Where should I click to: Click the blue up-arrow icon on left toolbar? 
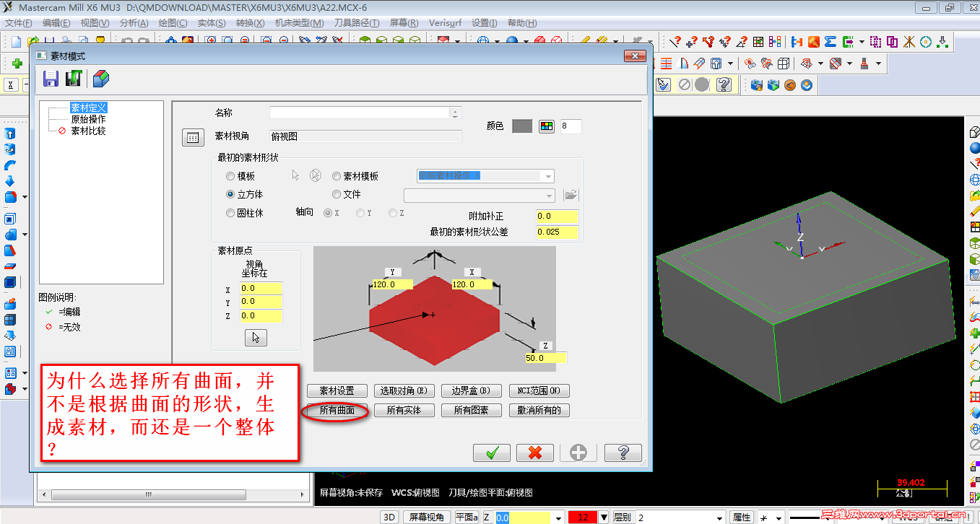(x=10, y=134)
